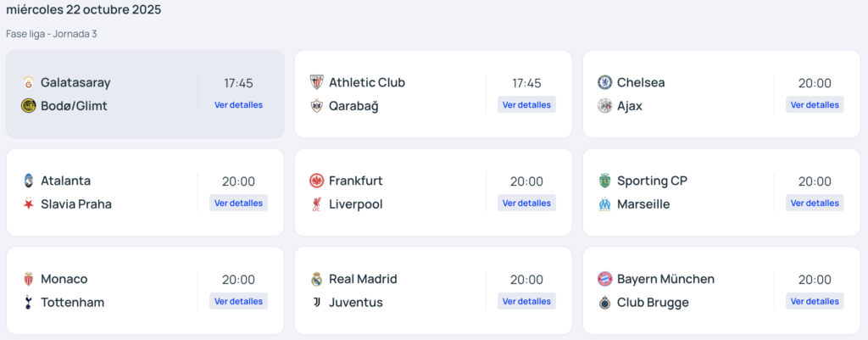Show details of Frankfurt vs Liverpool match
Image resolution: width=868 pixels, height=340 pixels.
click(x=526, y=203)
